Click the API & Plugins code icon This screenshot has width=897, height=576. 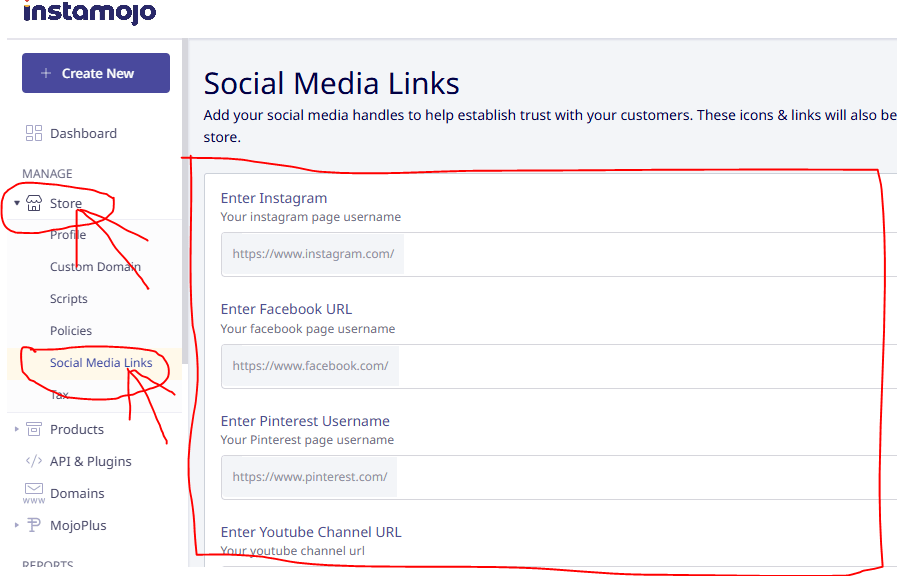pyautogui.click(x=34, y=461)
